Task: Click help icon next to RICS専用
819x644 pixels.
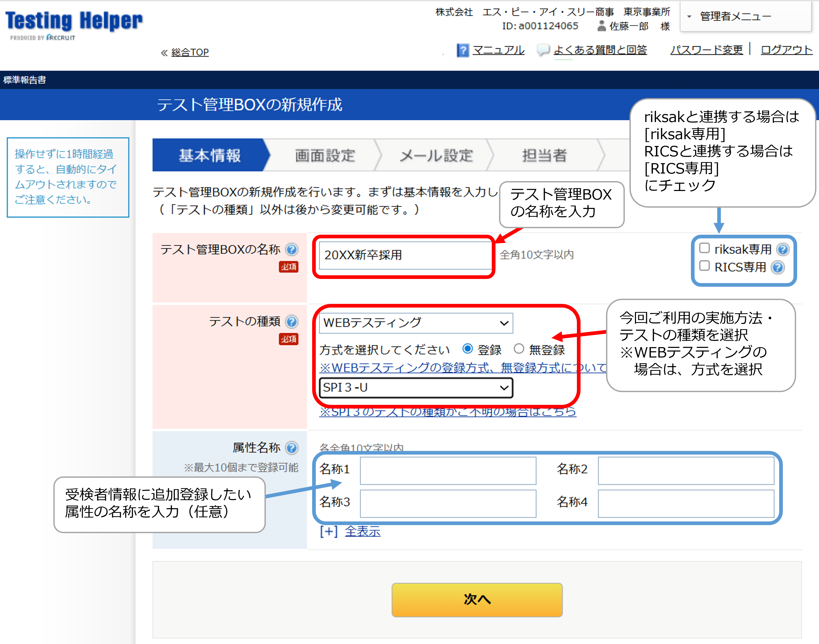Action: pyautogui.click(x=778, y=267)
